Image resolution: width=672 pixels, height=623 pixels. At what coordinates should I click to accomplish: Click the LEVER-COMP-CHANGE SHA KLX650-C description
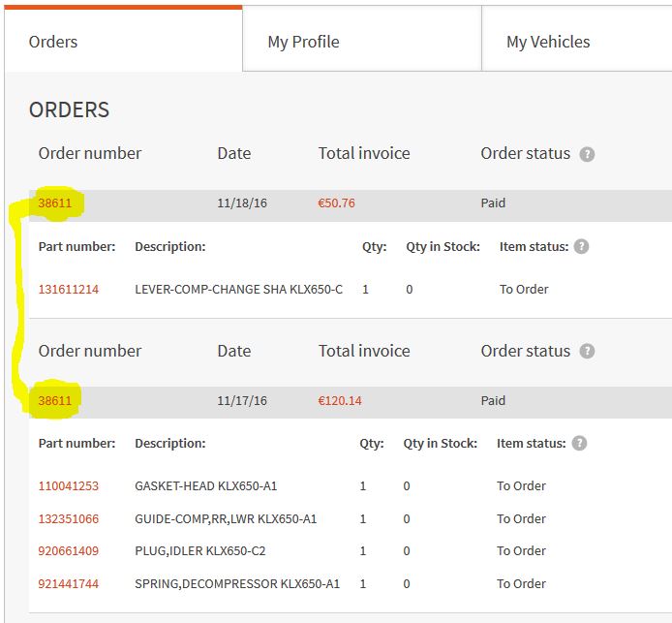click(238, 289)
